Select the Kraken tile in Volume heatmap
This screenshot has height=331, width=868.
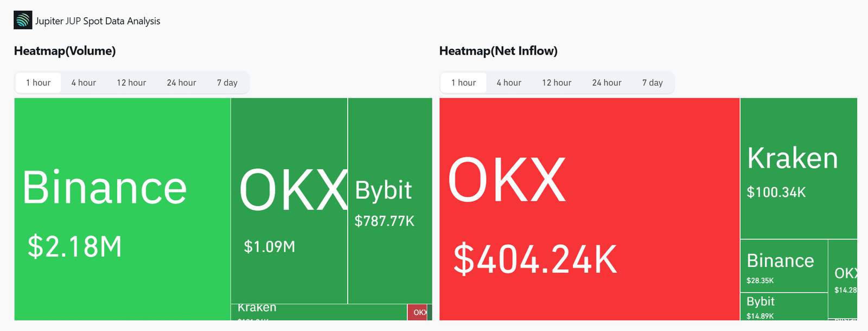point(319,312)
